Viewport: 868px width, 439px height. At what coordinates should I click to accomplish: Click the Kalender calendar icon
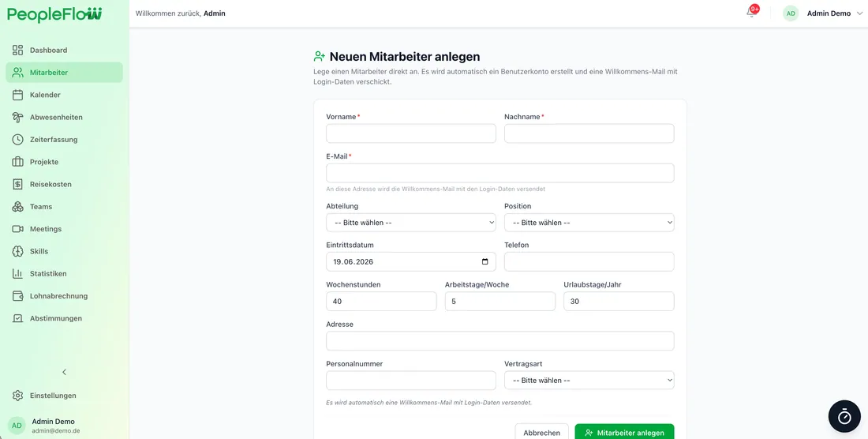click(17, 95)
